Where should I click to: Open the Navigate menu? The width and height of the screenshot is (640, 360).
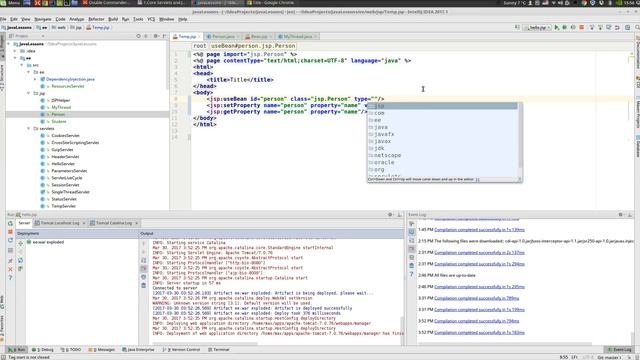(x=43, y=19)
